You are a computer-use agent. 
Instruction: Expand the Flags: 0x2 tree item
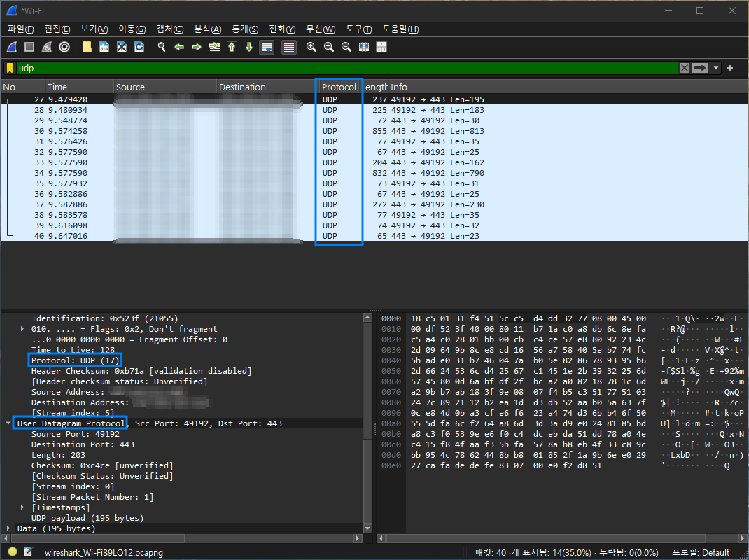(22, 329)
